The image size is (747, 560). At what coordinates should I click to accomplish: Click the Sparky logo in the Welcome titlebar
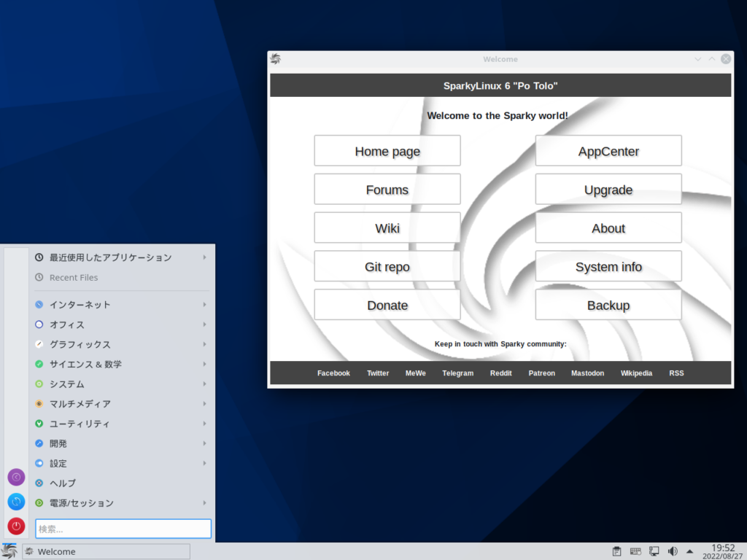point(276,58)
